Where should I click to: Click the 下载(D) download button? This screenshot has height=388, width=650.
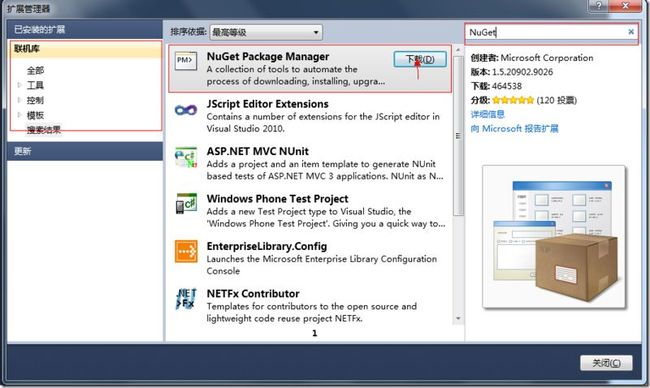pos(420,59)
